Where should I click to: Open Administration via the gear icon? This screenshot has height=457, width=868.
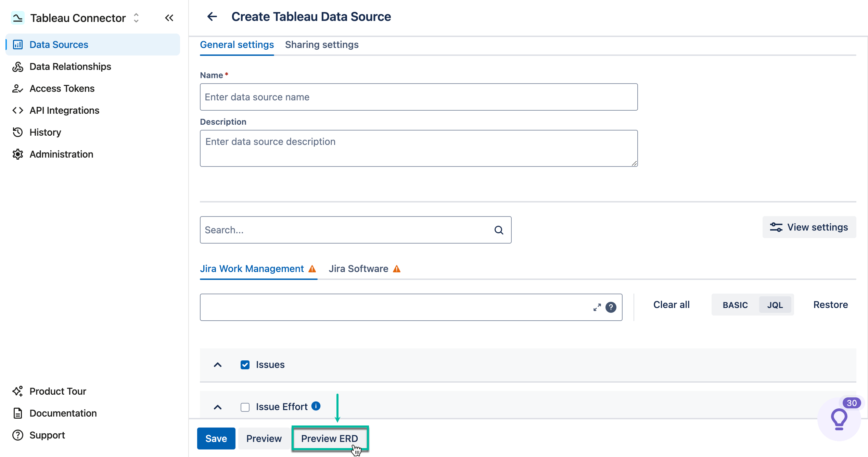(x=61, y=154)
